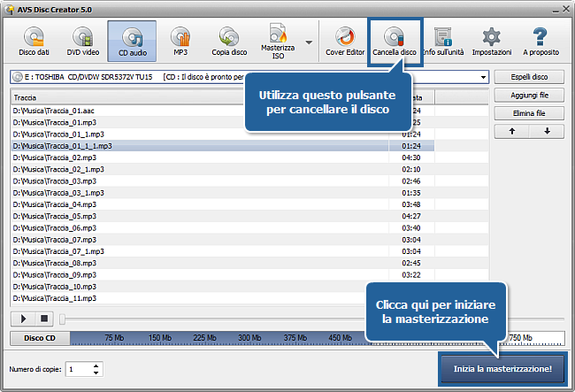
Task: Click the Numero di copie input field
Action: tap(80, 369)
